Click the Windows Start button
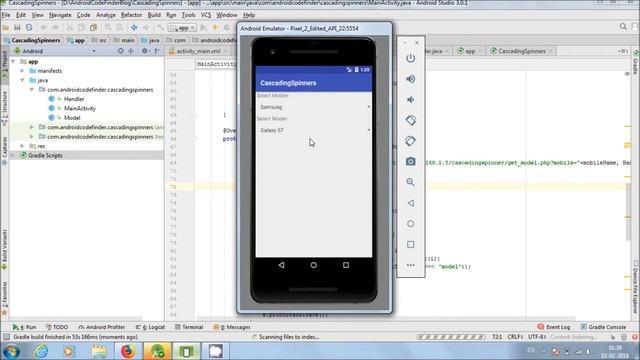Screen dimensions: 640x360 tap(11, 351)
